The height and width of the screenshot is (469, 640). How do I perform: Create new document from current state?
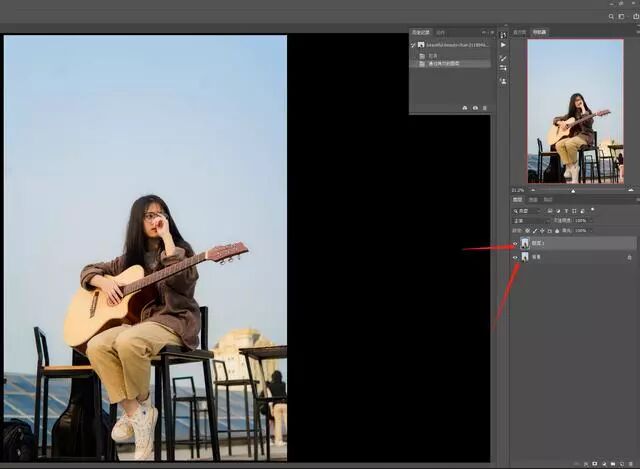pos(464,108)
